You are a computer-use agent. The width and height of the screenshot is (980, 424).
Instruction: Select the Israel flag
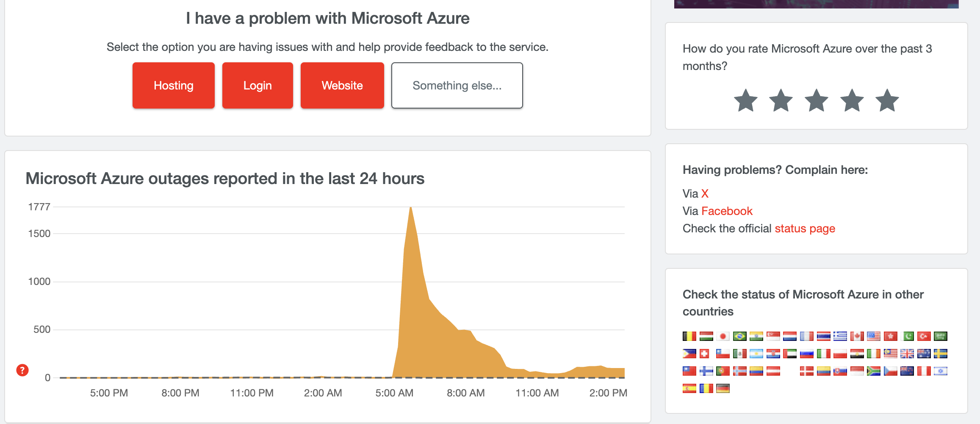pos(941,371)
